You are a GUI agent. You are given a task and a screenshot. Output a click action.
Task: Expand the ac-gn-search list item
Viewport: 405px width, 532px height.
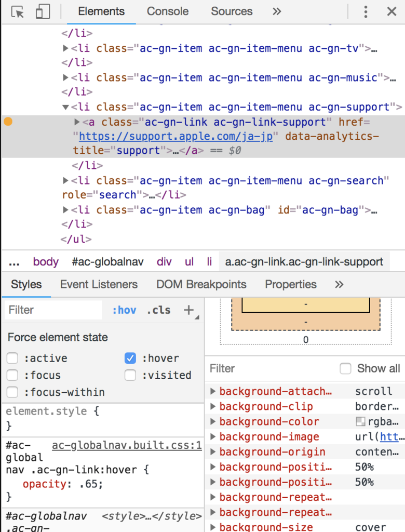pyautogui.click(x=65, y=180)
